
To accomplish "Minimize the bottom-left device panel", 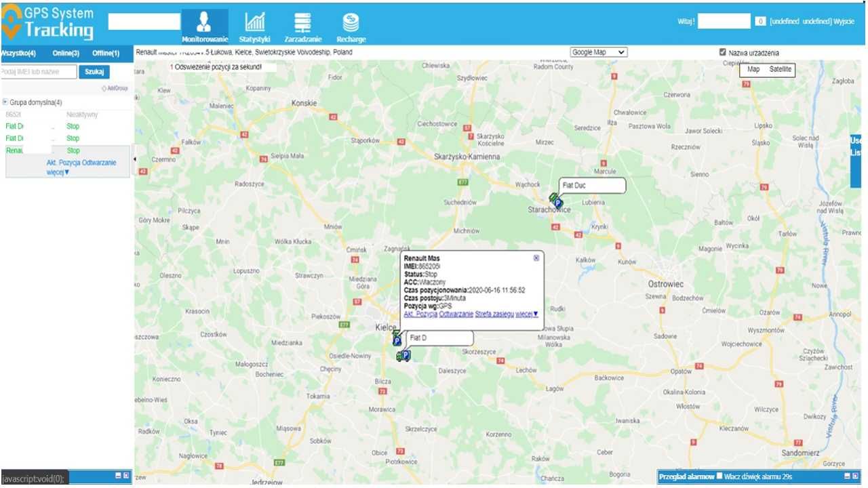I will point(118,476).
